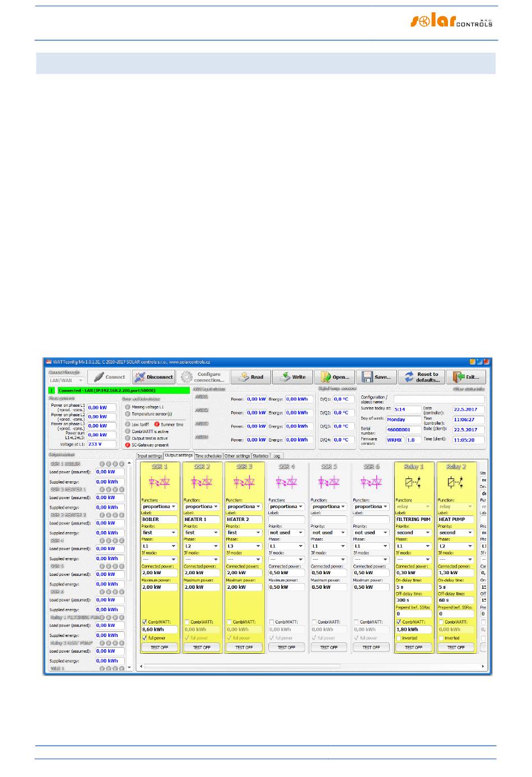This screenshot has height=777, width=532.
Task: Check Inverted for Relay 1
Action: (x=399, y=638)
